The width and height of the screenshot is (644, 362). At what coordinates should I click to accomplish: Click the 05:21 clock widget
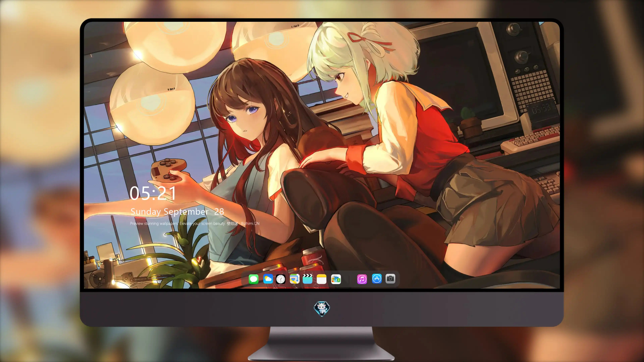pyautogui.click(x=153, y=193)
